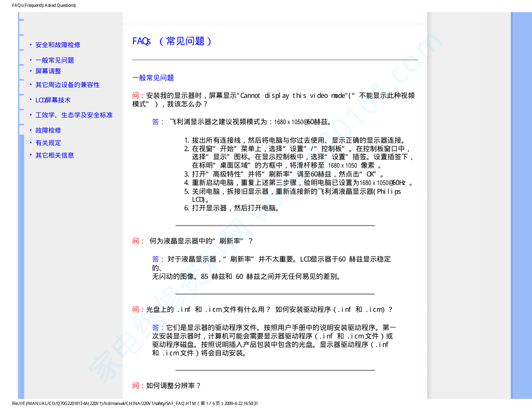Open 工效学、生态学及安全标准 link
This screenshot has width=532, height=411.
click(74, 115)
